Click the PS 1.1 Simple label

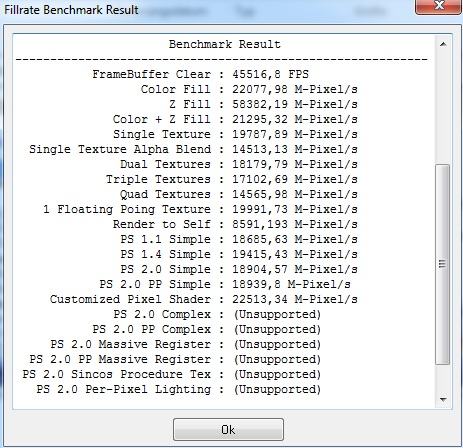(166, 239)
